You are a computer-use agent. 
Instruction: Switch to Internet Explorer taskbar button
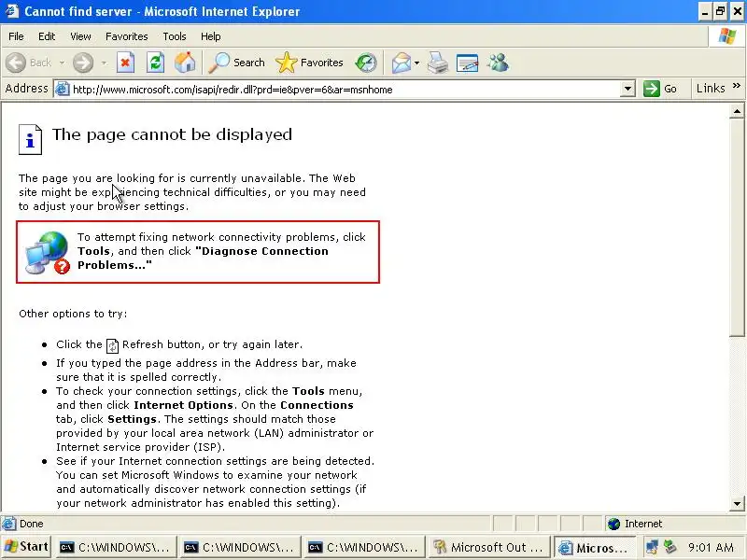594,548
